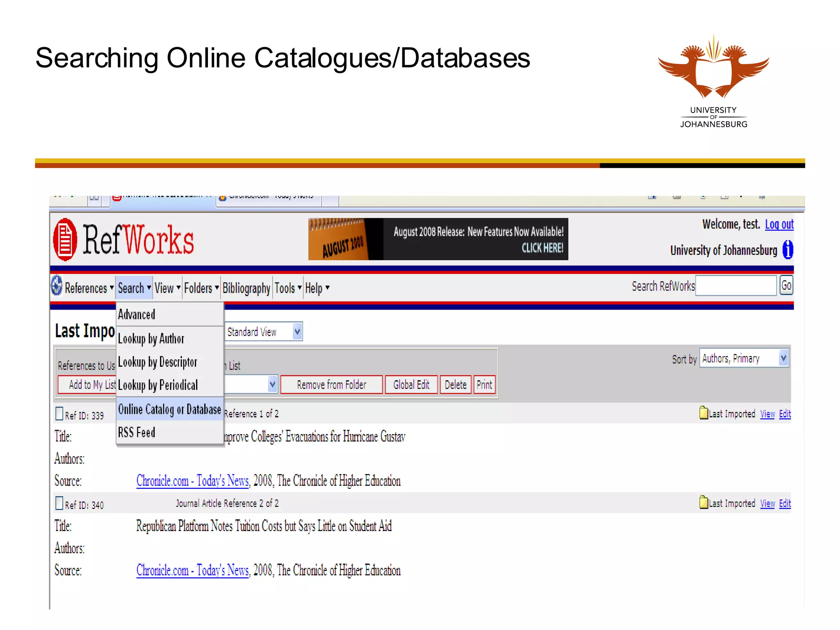840x630 pixels.
Task: Expand the References menu
Action: (89, 288)
